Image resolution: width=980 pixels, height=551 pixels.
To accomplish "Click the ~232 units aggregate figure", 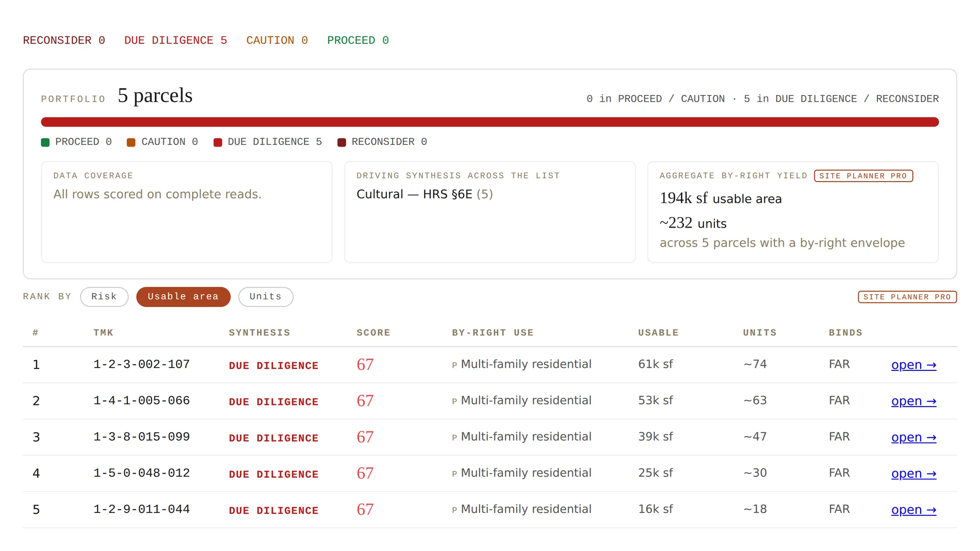I will pos(693,223).
